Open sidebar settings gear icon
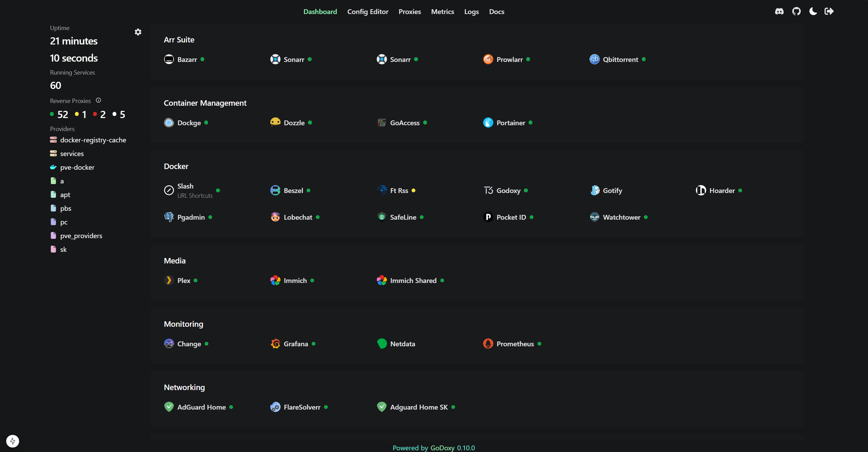The width and height of the screenshot is (868, 452). [x=138, y=32]
